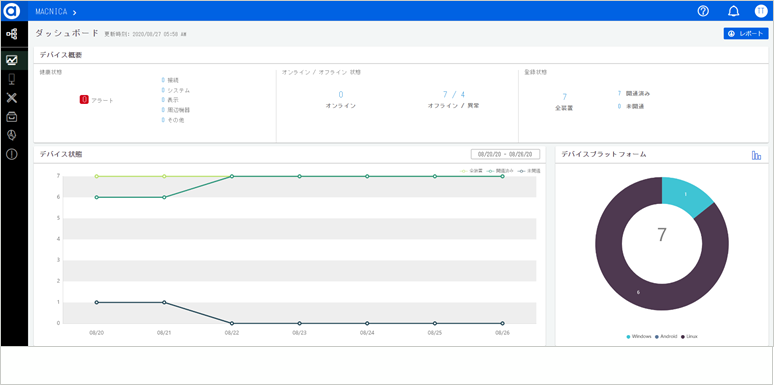Viewport: 774px width, 385px height.
Task: Click the オフライン / 異常 count 7 / 4
Action: coord(453,94)
